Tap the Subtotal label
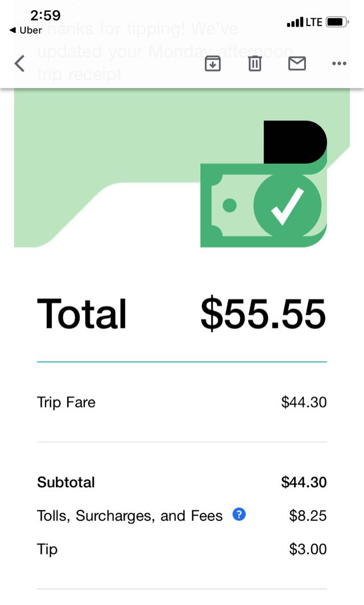Viewport: 364px width, 605px height. click(x=66, y=482)
